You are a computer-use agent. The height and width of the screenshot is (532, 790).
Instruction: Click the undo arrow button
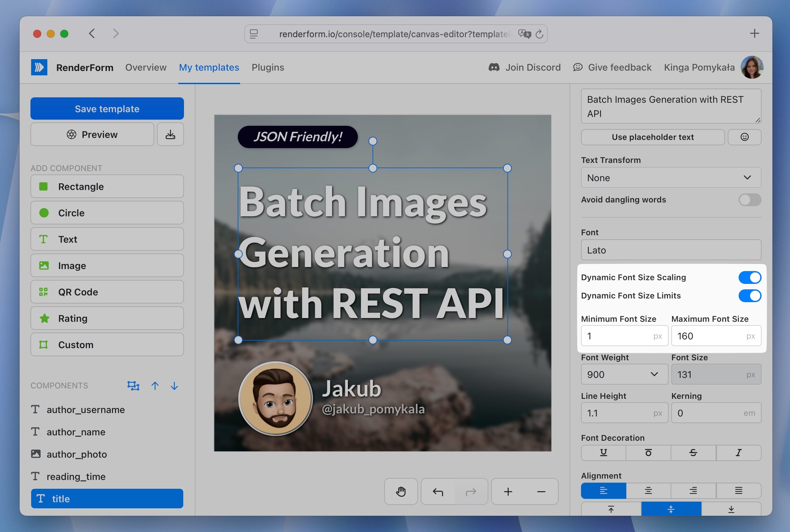coord(438,491)
